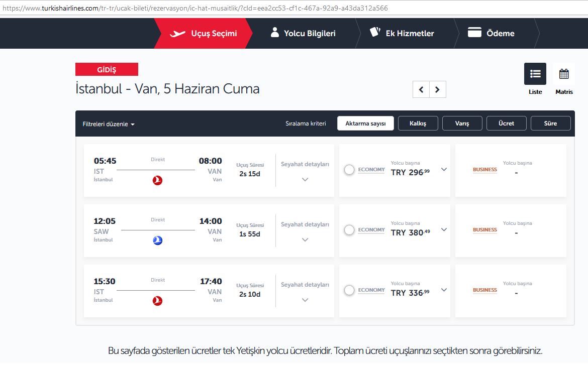Click the flight duration 1s 55d
This screenshot has width=588, height=369.
pos(250,234)
